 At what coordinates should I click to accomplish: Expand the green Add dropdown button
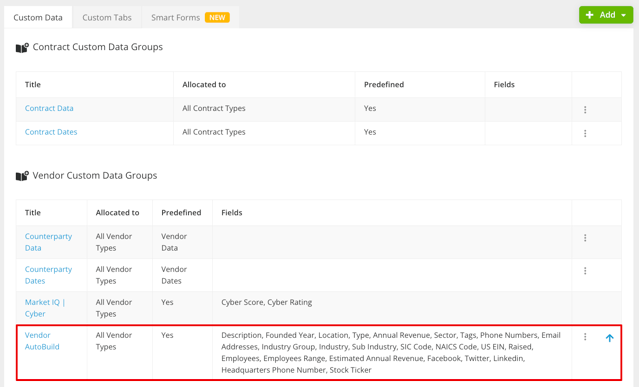pyautogui.click(x=606, y=15)
